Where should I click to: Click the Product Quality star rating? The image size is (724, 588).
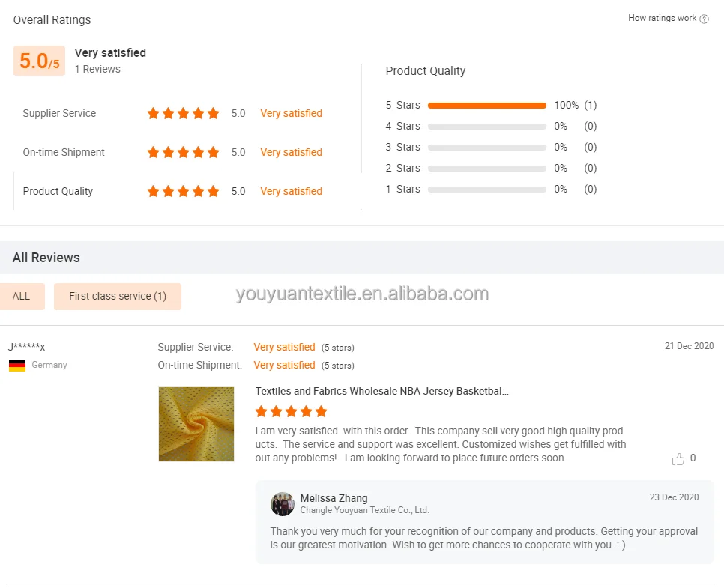[x=183, y=192]
